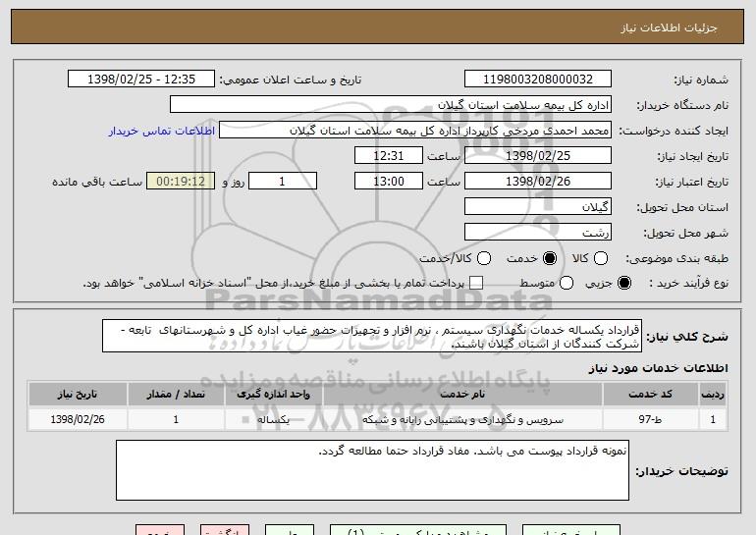Choose the متوسط purchase type radio
756x535 pixels.
click(x=567, y=283)
